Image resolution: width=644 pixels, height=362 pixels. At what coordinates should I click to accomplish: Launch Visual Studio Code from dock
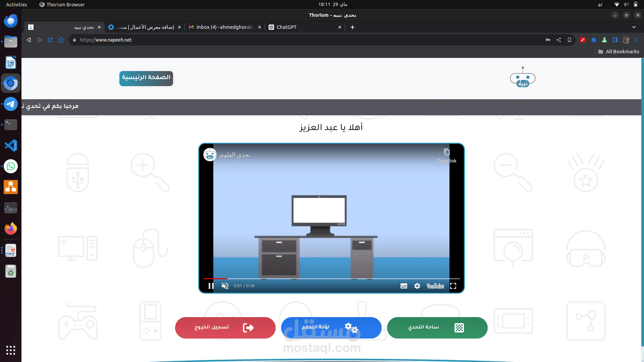11,145
